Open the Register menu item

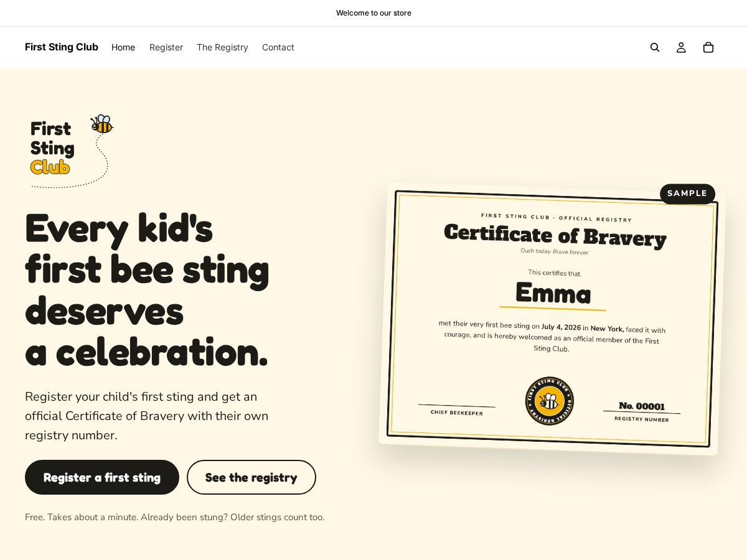tap(166, 47)
